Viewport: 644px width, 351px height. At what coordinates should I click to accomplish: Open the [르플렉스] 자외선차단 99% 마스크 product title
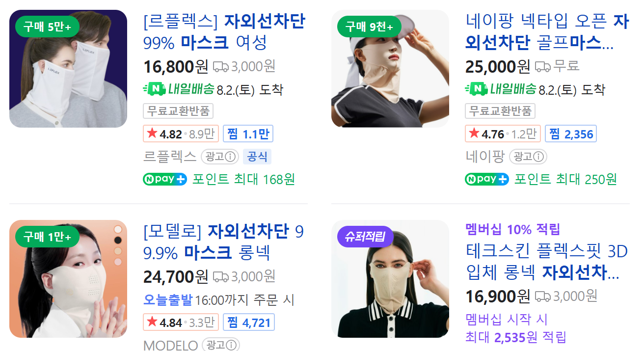224,32
